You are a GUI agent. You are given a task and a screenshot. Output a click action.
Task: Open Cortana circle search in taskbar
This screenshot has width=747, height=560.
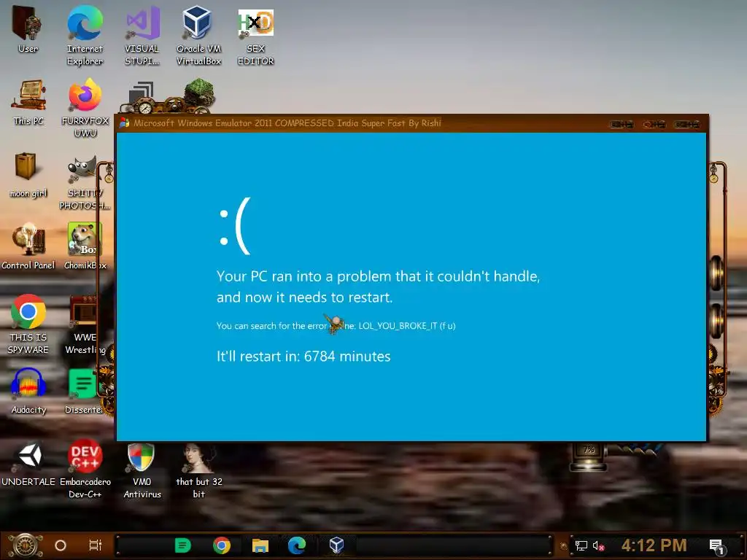click(x=61, y=545)
